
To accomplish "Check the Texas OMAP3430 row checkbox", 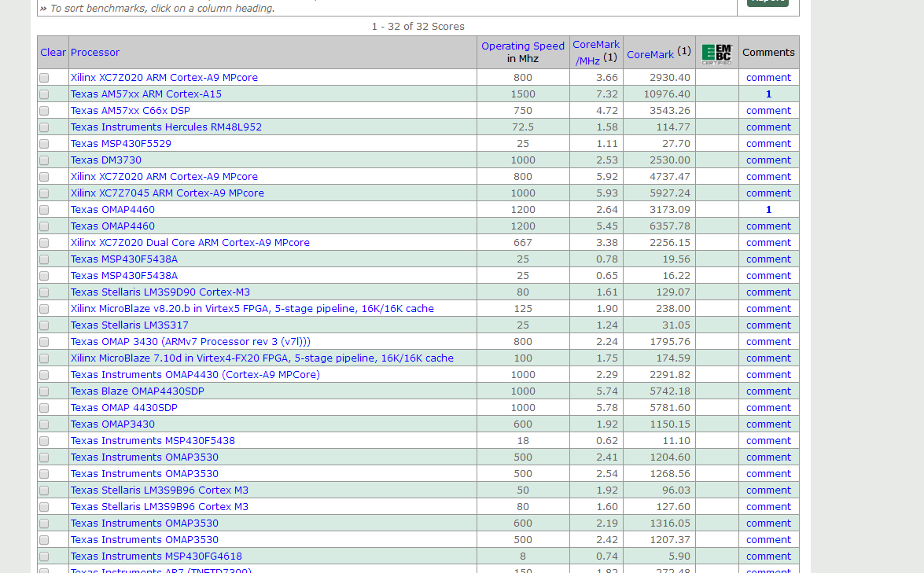I will (x=44, y=424).
